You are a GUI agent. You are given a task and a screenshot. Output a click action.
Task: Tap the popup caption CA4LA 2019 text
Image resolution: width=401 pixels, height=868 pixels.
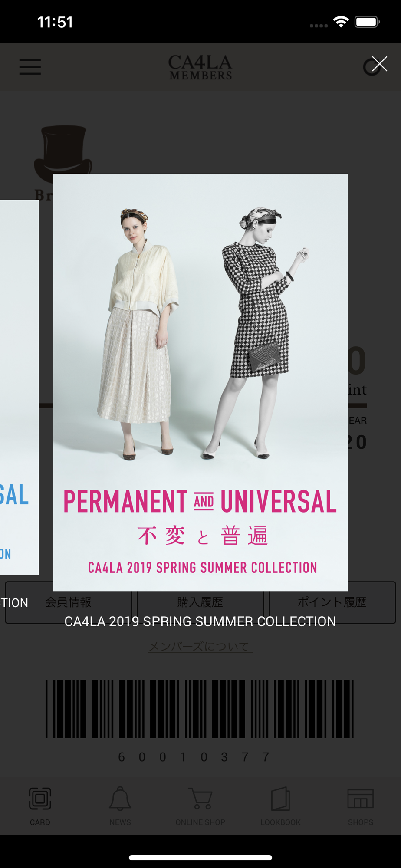click(200, 621)
